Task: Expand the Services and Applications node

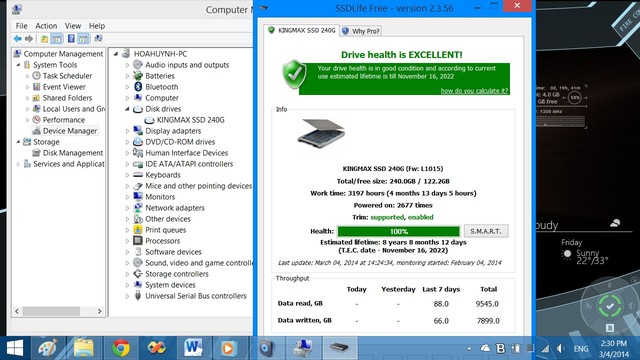Action: [18, 164]
